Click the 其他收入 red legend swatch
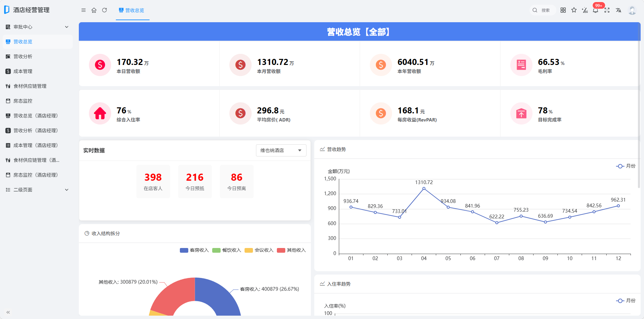Screen dimensions: 644x319 pyautogui.click(x=281, y=250)
